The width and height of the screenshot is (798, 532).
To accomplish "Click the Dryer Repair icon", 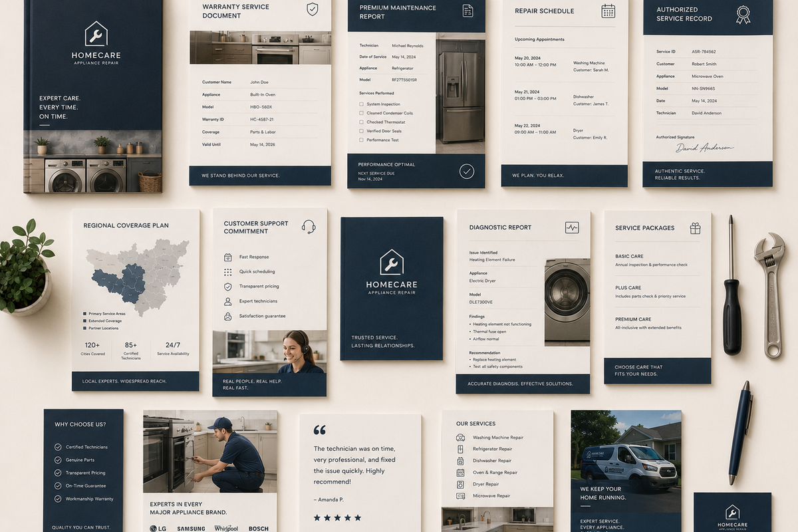I will tap(460, 484).
